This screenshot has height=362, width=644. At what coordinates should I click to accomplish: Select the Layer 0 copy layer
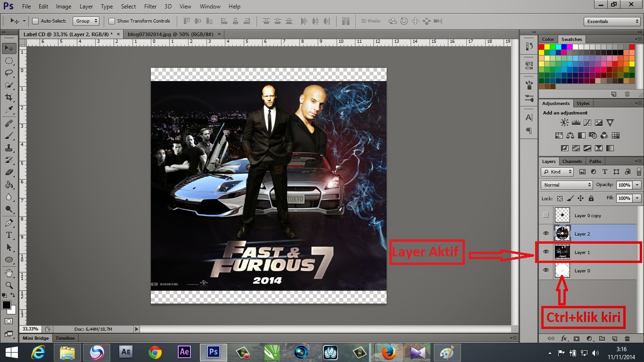click(x=587, y=215)
